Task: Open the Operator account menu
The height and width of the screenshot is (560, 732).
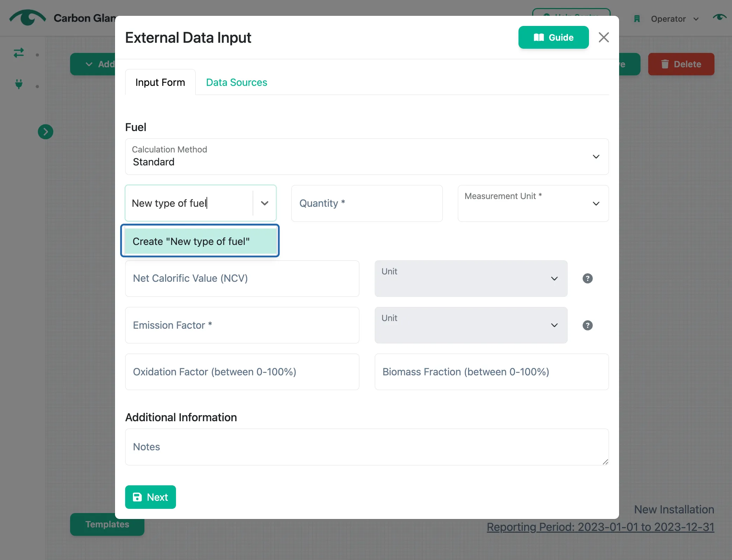Action: 675,19
